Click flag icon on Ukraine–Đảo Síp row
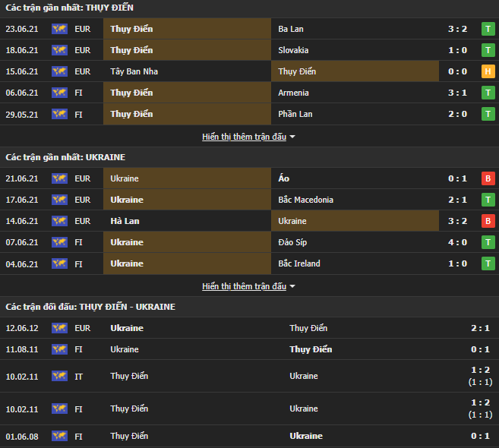The image size is (499, 448). [x=58, y=242]
